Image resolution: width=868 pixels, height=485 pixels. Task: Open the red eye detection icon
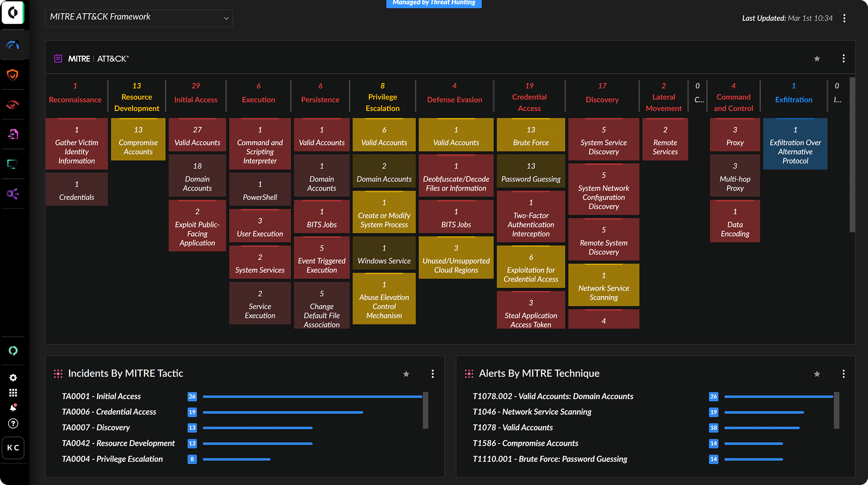point(13,105)
